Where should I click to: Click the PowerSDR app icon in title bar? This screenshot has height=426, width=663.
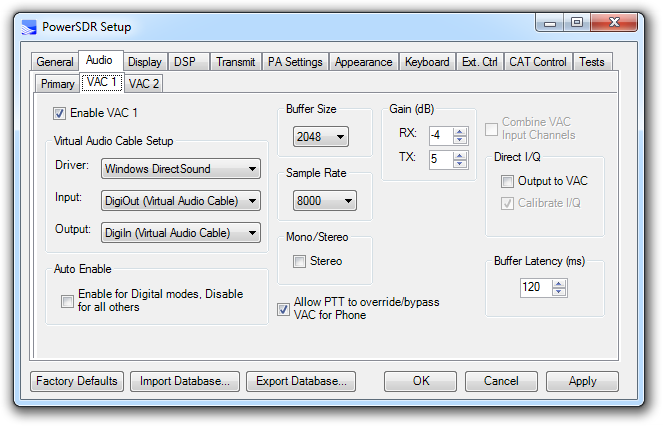[x=29, y=27]
